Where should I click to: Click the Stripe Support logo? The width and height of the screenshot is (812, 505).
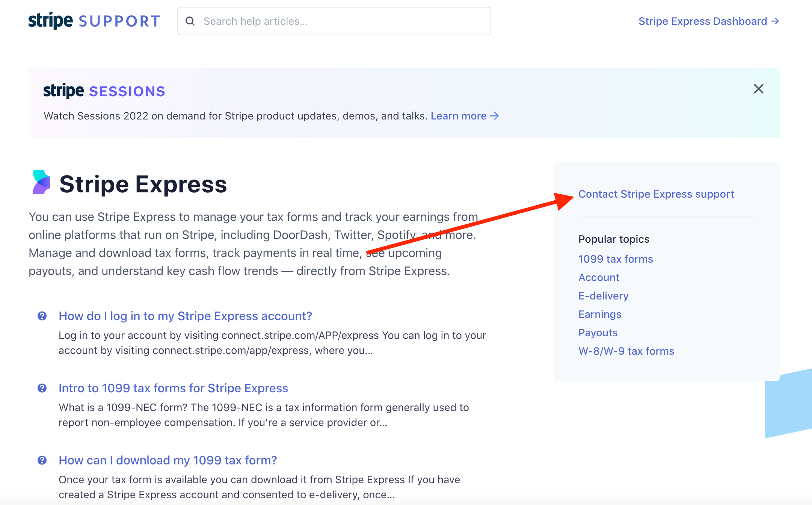coord(94,21)
